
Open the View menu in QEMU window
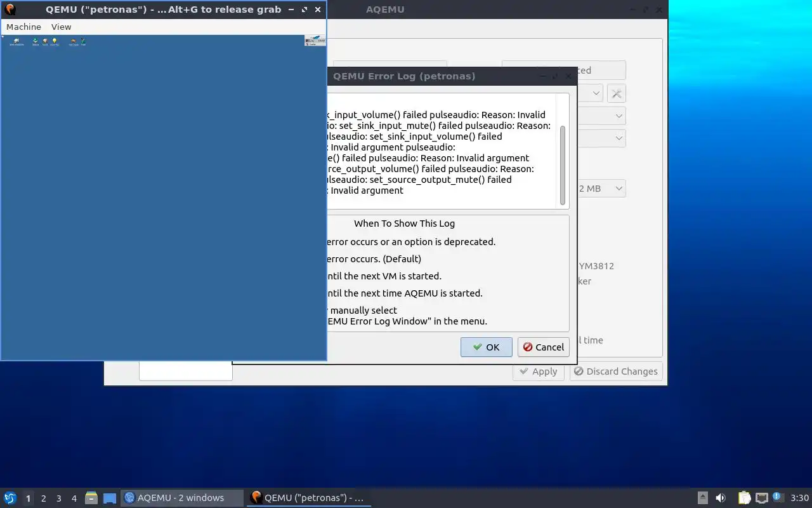pyautogui.click(x=61, y=27)
